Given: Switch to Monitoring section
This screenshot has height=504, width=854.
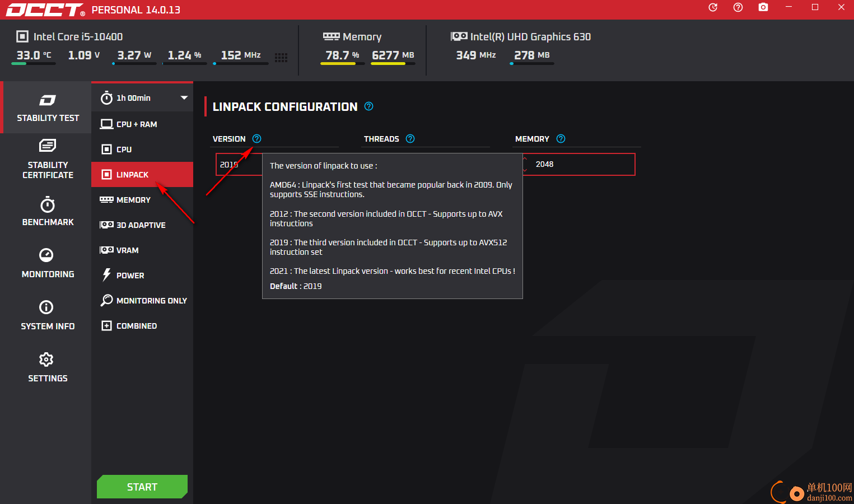Looking at the screenshot, I should [48, 263].
